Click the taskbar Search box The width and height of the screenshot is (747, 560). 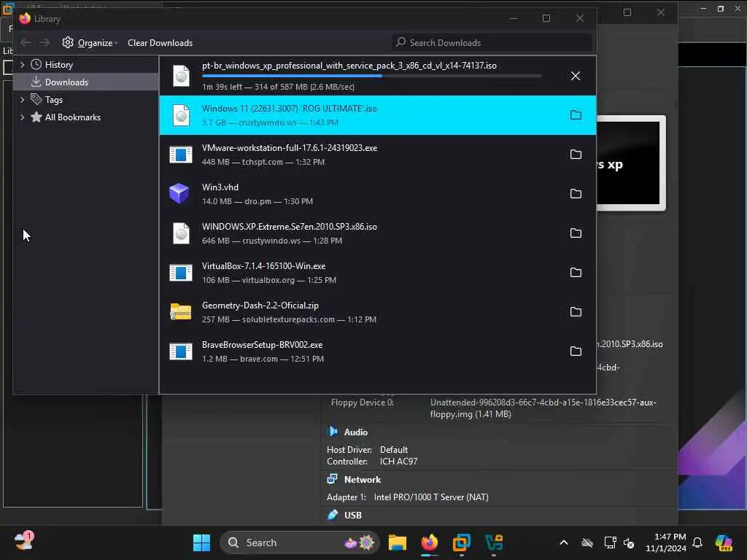(x=300, y=542)
